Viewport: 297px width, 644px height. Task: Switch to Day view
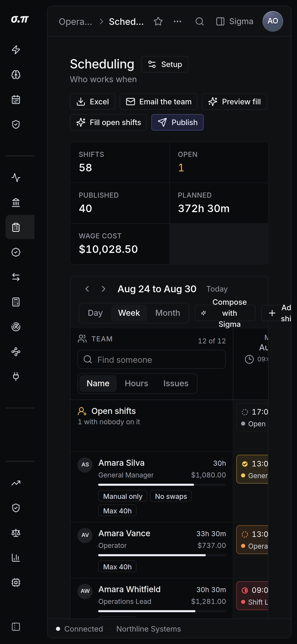pos(95,313)
